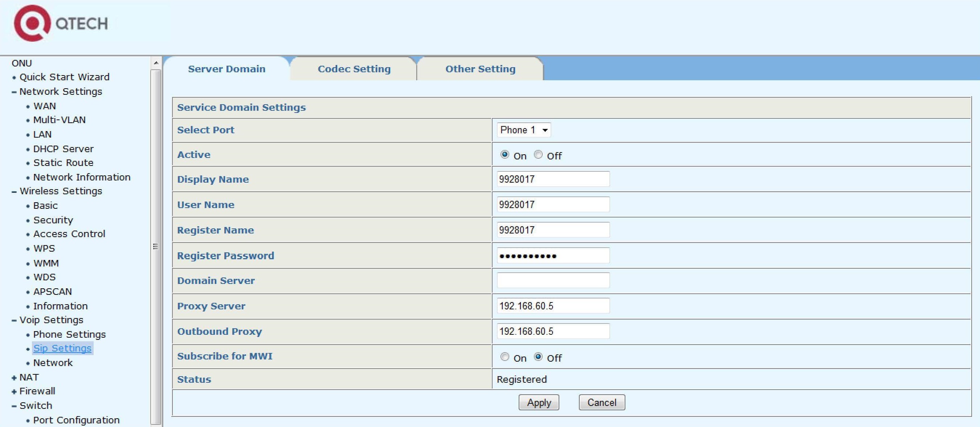Click the empty Domain Server field
The height and width of the screenshot is (427, 980).
pos(553,281)
